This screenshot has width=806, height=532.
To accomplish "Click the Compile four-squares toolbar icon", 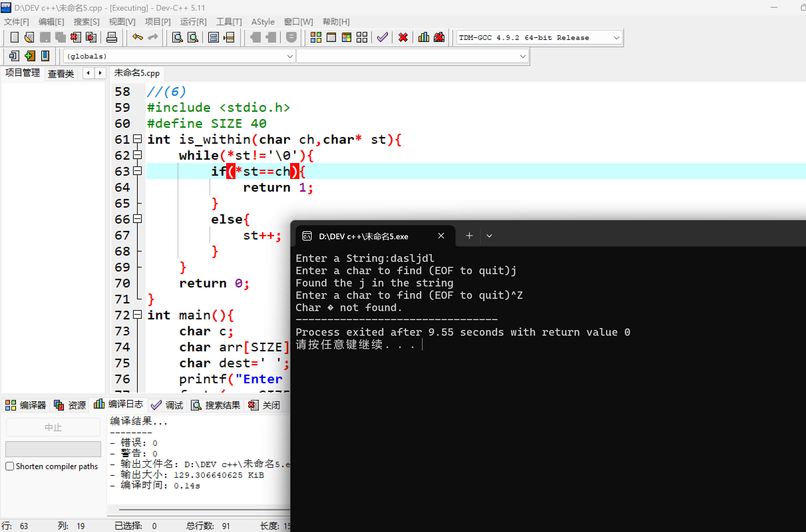I will pos(315,37).
